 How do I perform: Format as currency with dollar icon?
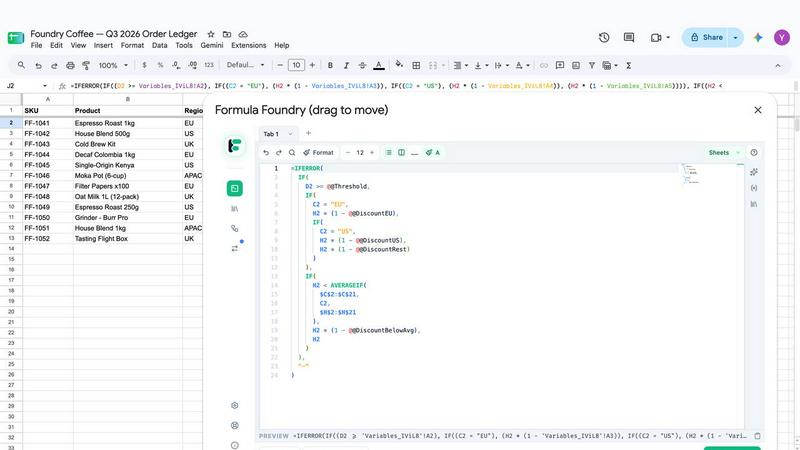pos(144,65)
